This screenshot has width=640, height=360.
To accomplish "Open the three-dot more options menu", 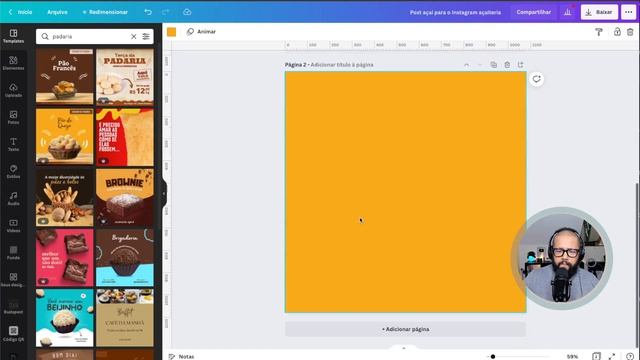I will 629,12.
